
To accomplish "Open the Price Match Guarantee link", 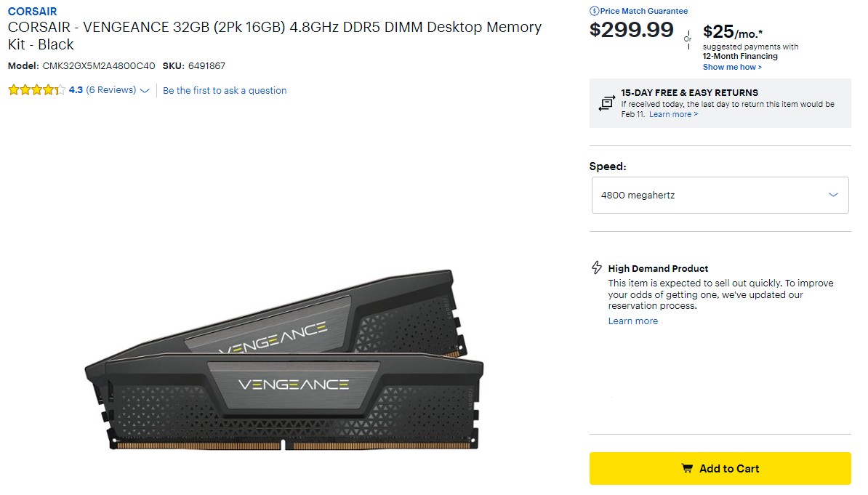I will tap(643, 11).
